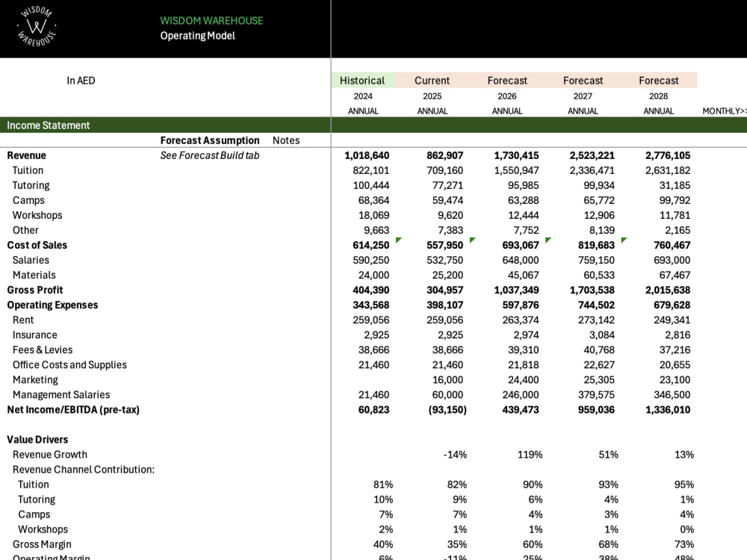Select 2028 Net Income value 1,336,010
The image size is (747, 560).
668,410
